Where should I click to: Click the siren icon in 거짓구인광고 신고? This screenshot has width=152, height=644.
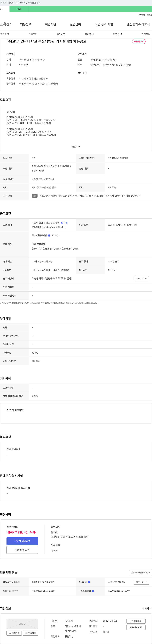pos(132,572)
